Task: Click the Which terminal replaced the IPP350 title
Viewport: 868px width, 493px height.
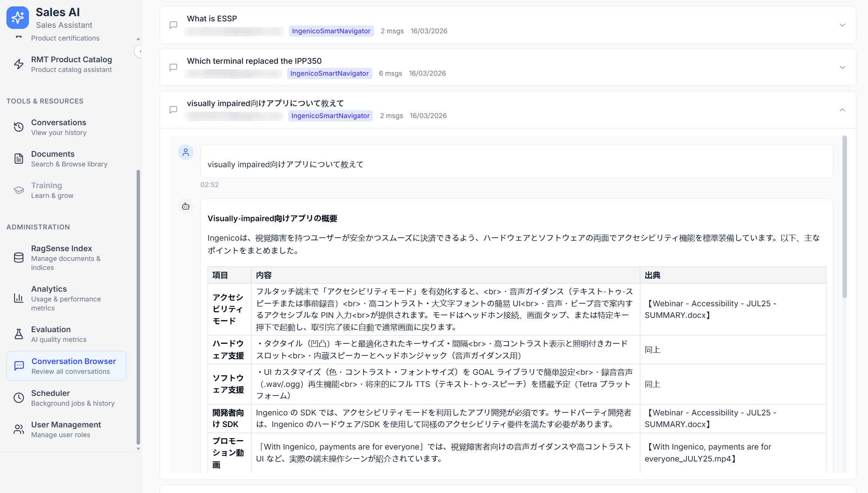Action: click(x=254, y=61)
